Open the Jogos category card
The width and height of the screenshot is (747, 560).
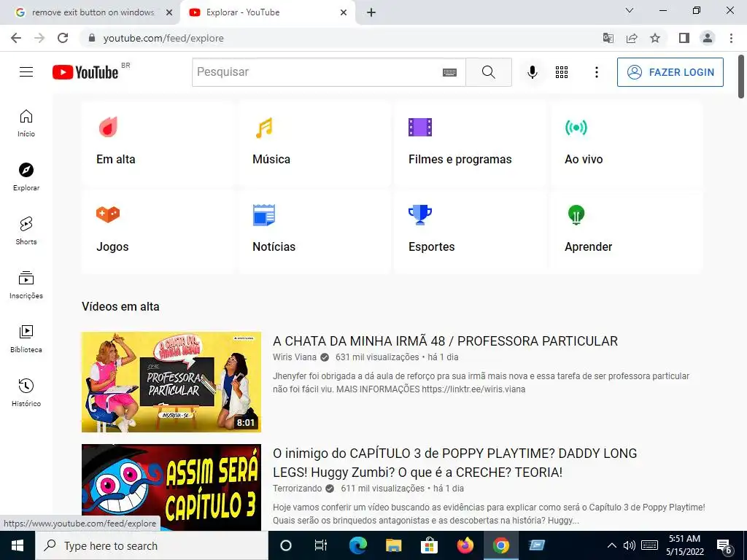tap(158, 231)
